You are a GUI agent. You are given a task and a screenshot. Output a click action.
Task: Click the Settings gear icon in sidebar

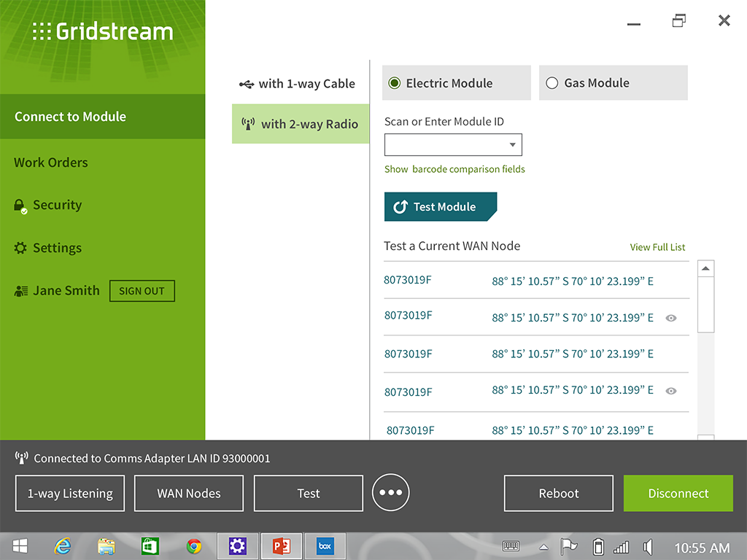pyautogui.click(x=20, y=248)
